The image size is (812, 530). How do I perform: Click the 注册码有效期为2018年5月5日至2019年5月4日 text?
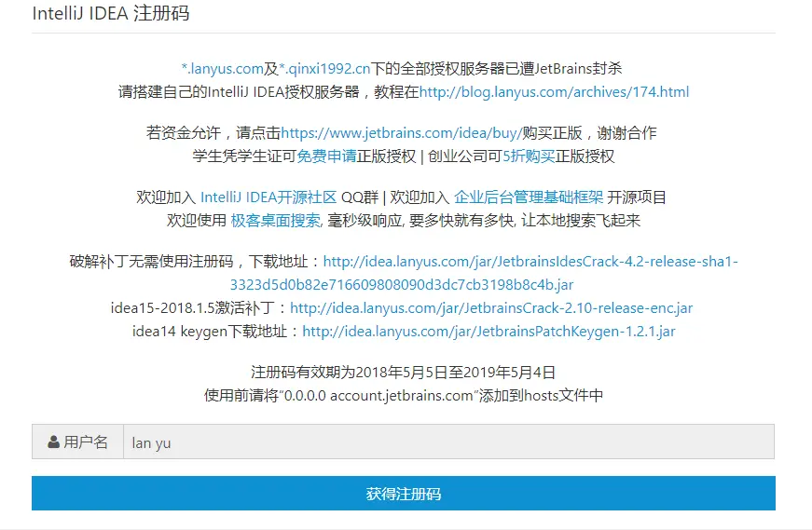404,373
